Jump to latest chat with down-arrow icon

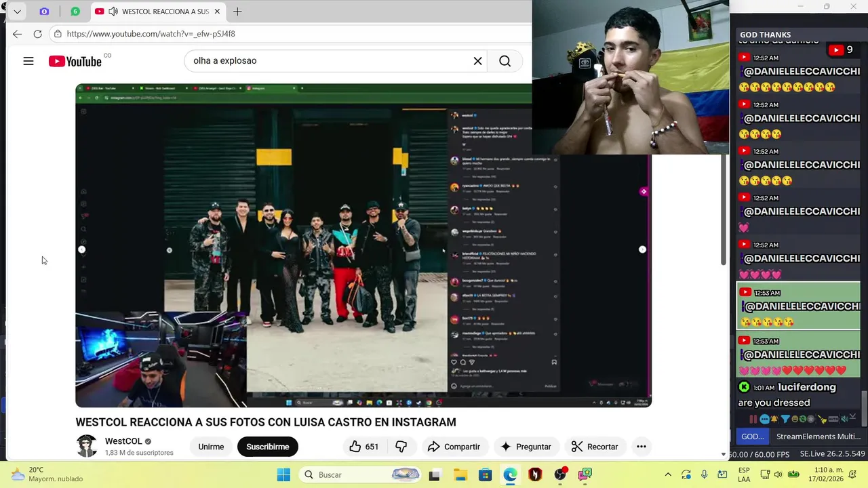click(x=853, y=416)
